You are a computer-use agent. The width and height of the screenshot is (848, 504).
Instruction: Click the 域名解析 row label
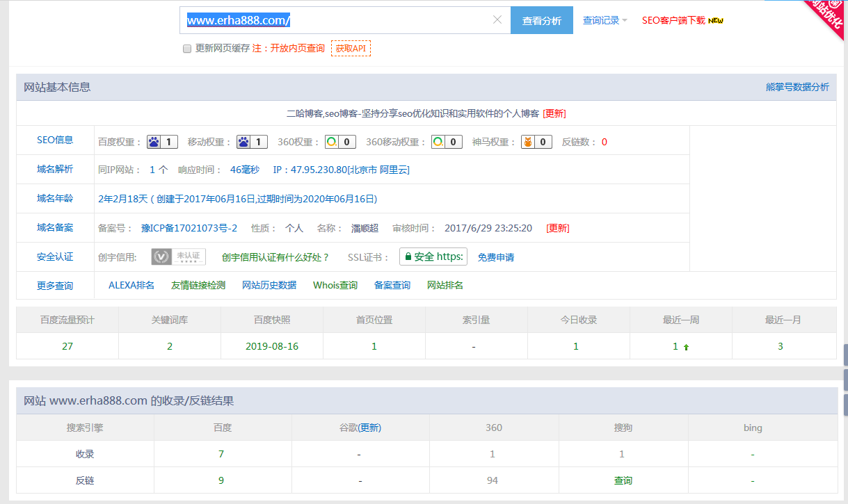pyautogui.click(x=55, y=169)
